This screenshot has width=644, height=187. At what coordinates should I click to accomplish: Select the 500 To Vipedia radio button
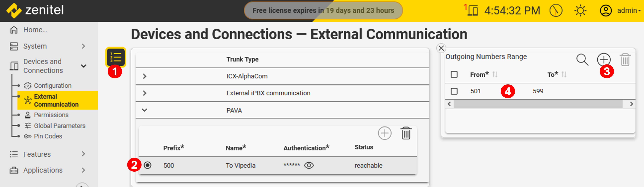tap(148, 165)
